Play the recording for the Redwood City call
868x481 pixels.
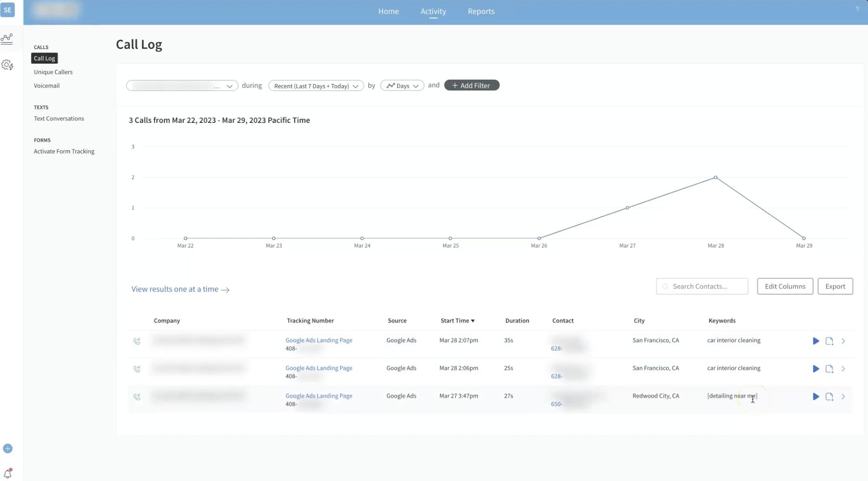click(816, 396)
